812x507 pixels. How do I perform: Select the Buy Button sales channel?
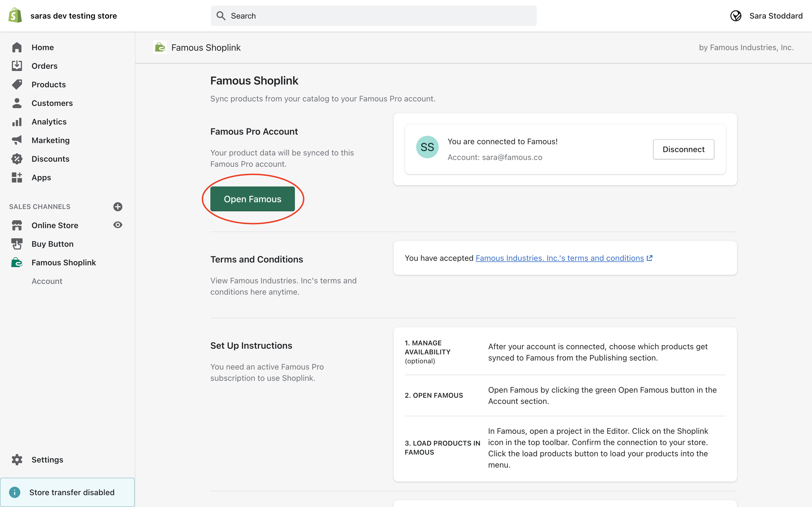point(52,244)
